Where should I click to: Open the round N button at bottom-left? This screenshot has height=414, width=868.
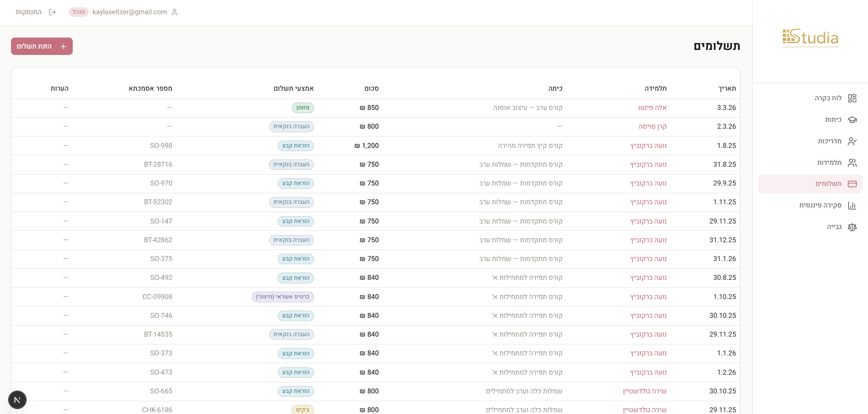point(17,400)
